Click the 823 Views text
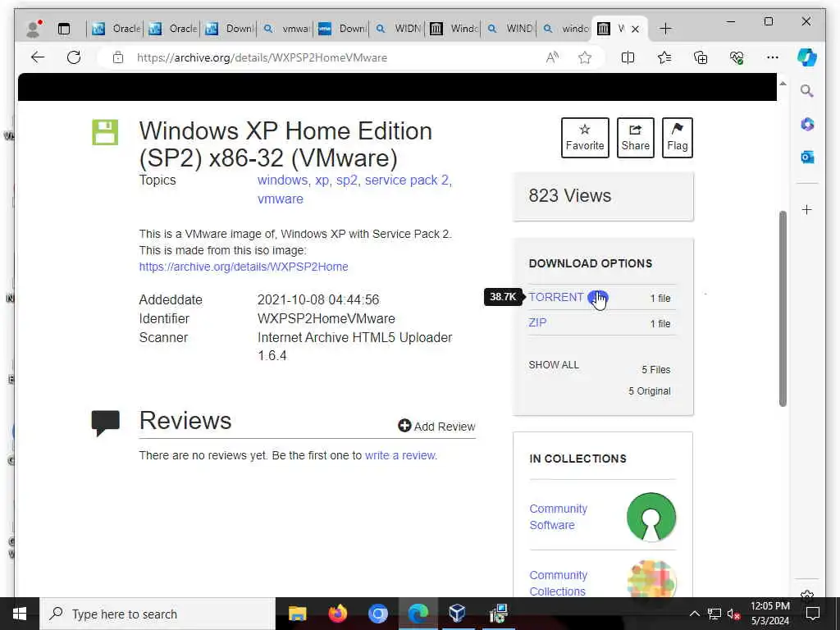Viewport: 840px width, 630px height. pyautogui.click(x=569, y=195)
